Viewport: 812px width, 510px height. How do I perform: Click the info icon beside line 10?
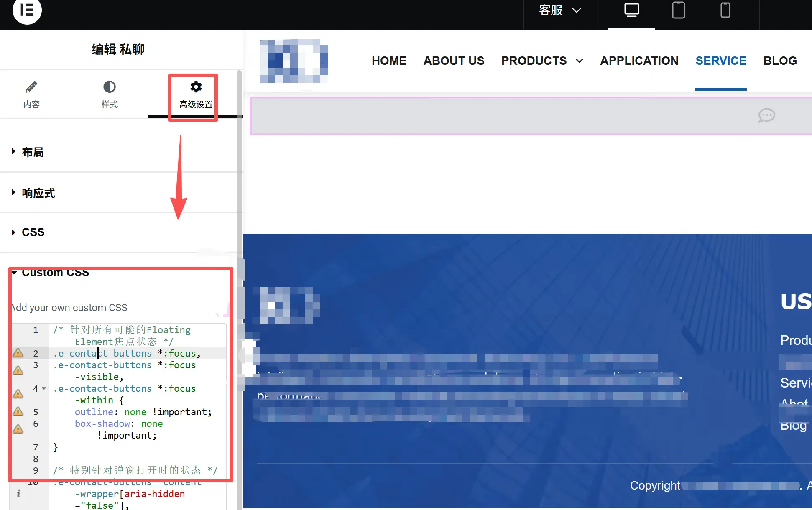pyautogui.click(x=18, y=494)
